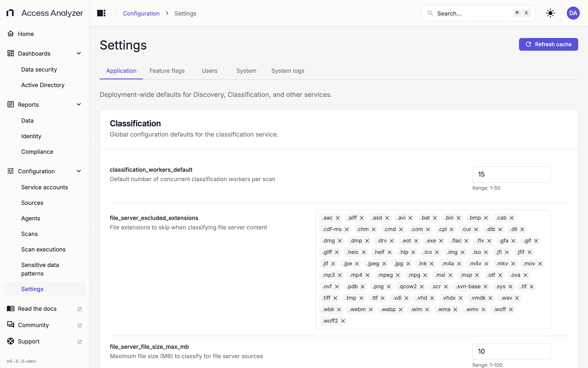Remove the .qcow2 extension tag

[422, 286]
